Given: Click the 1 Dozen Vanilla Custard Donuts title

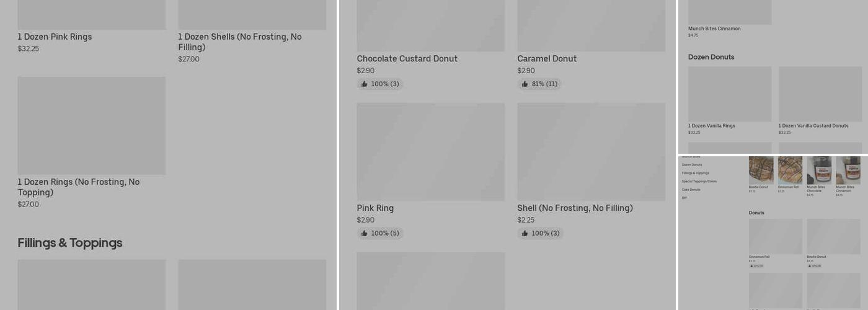Looking at the screenshot, I should (x=813, y=126).
